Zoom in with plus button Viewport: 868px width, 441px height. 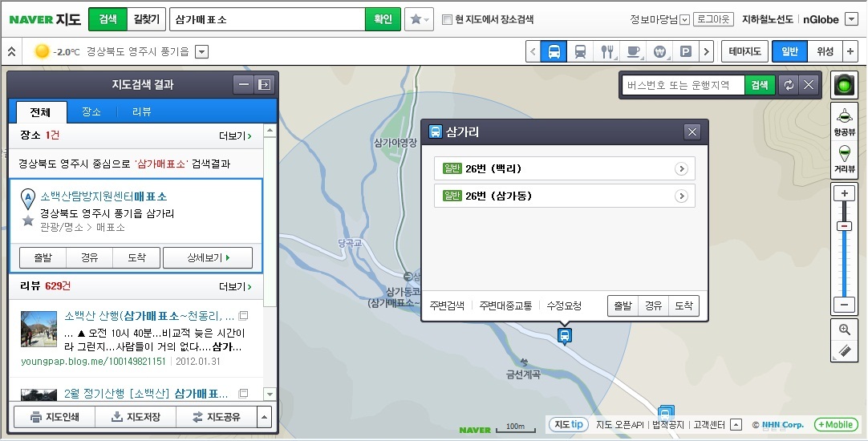[844, 194]
